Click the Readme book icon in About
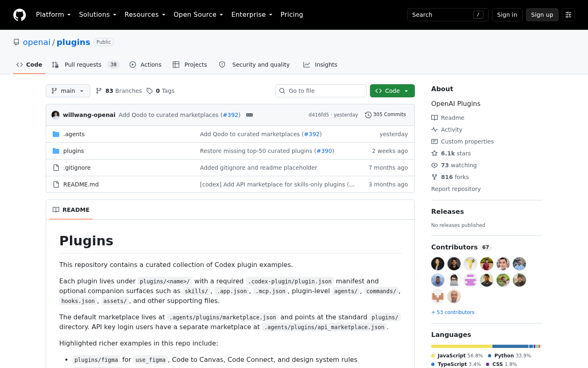 (434, 118)
